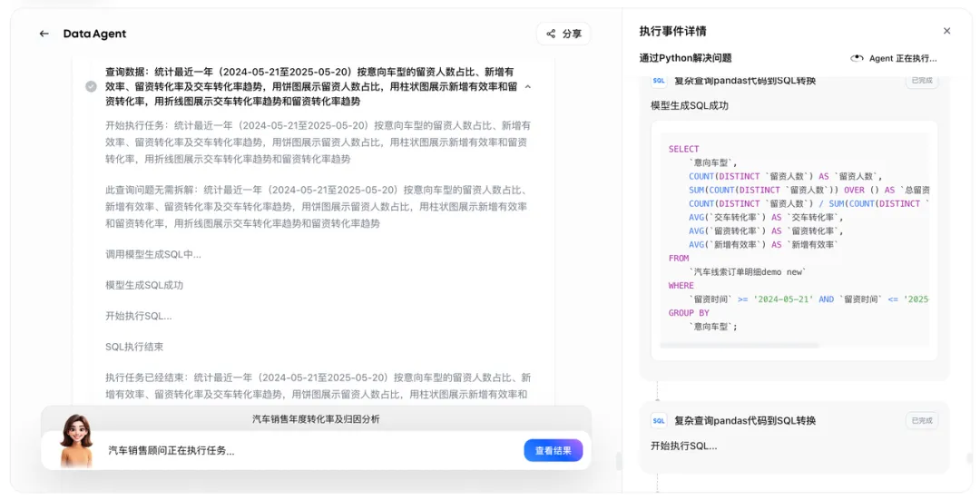Screen dimensions: 980x500
Task: Click 已完成 badge on upper SQL card
Action: pyautogui.click(x=922, y=81)
